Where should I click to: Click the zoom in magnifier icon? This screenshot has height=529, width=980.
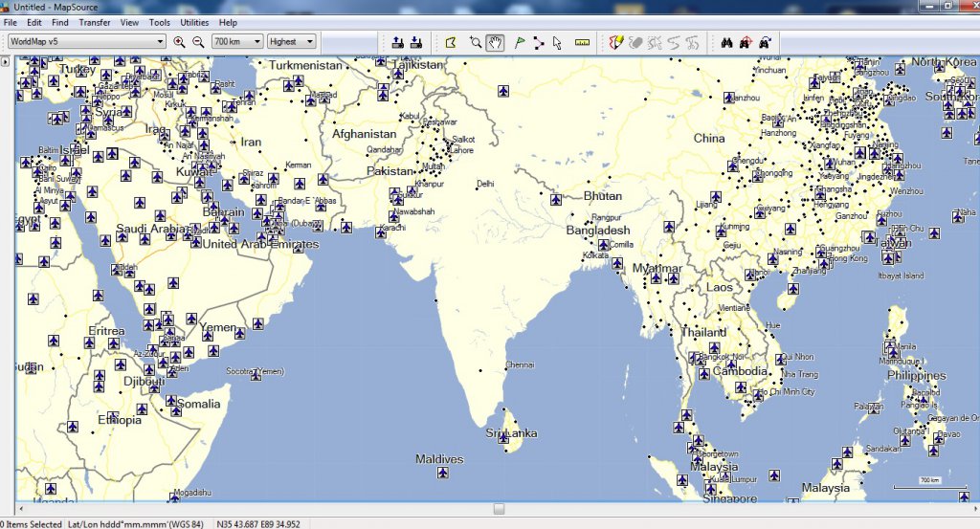coord(179,42)
